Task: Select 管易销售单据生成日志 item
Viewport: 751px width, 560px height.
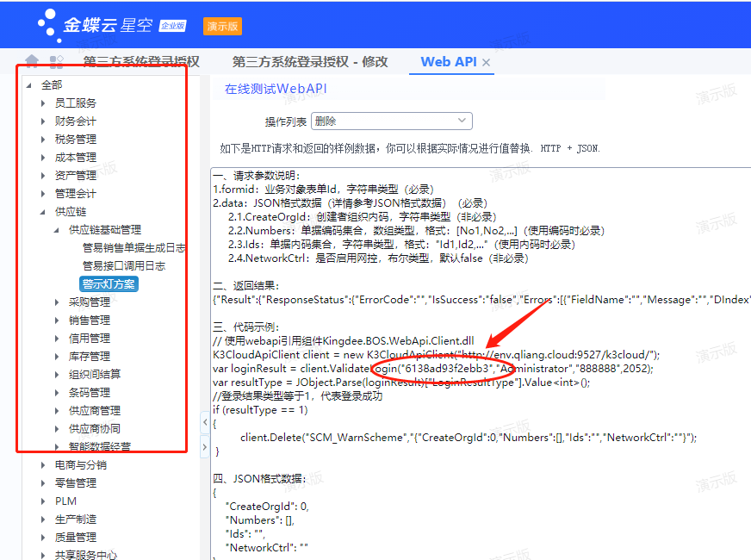Action: [133, 248]
